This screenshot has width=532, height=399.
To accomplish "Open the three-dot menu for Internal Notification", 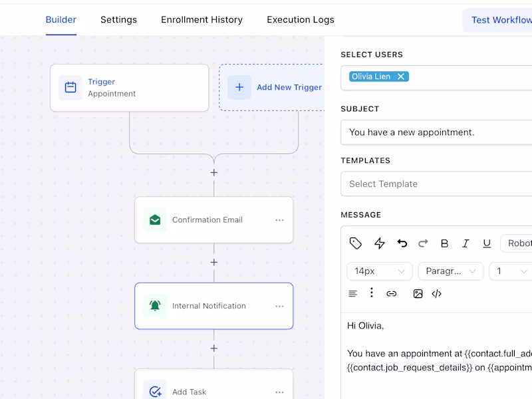I will coord(279,306).
